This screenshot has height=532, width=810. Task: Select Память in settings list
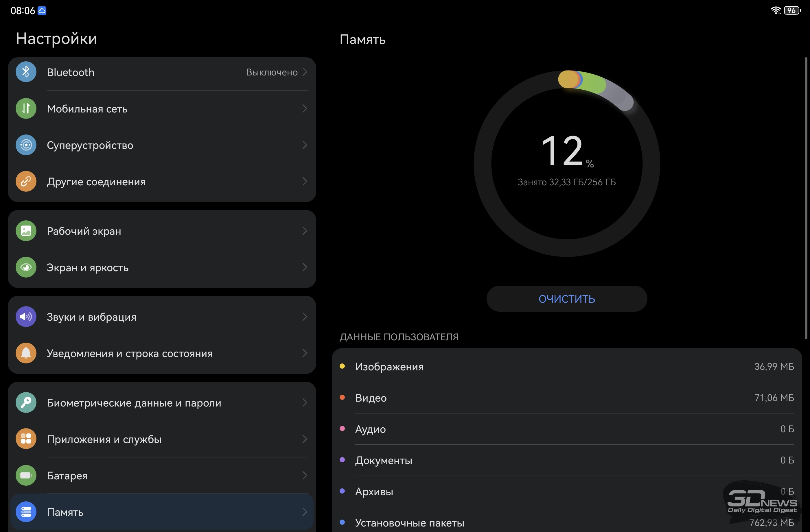pyautogui.click(x=162, y=511)
